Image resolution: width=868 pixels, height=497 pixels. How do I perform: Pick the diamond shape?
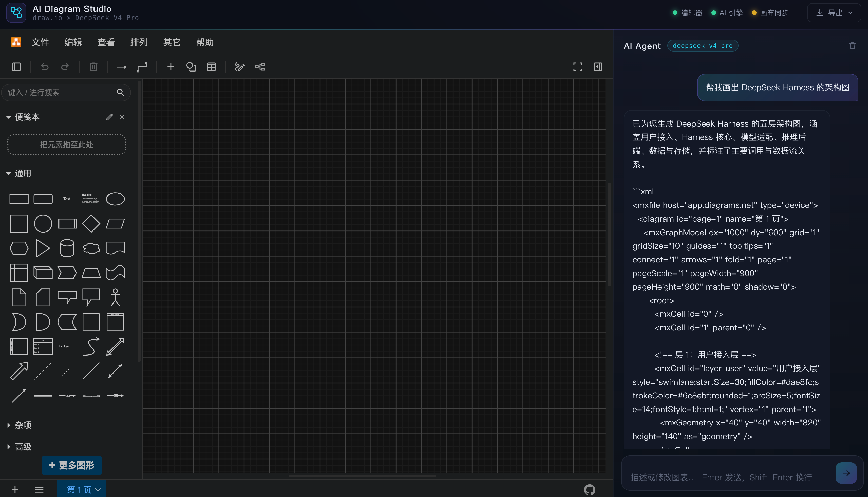coord(91,224)
